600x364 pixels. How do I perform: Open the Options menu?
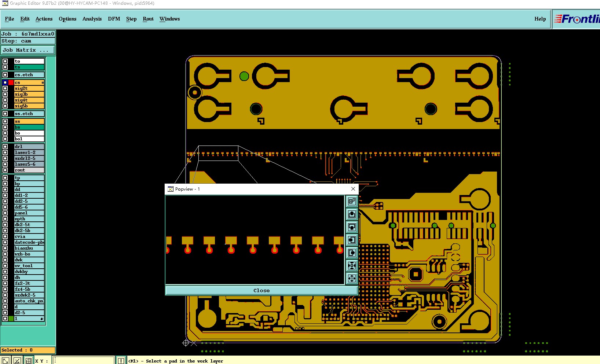pyautogui.click(x=67, y=19)
